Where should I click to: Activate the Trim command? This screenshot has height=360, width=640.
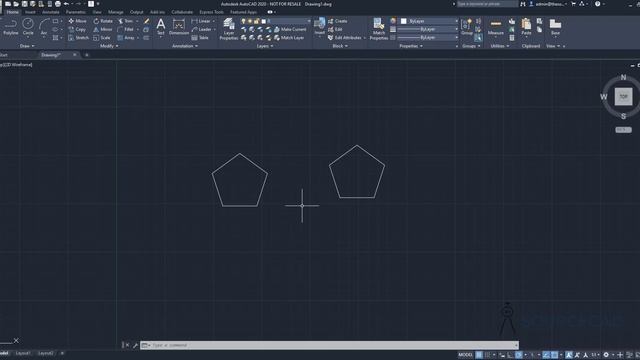(126, 21)
